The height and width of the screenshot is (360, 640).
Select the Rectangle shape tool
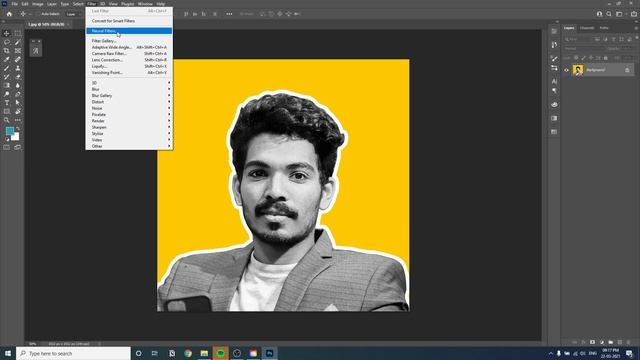pyautogui.click(x=7, y=111)
